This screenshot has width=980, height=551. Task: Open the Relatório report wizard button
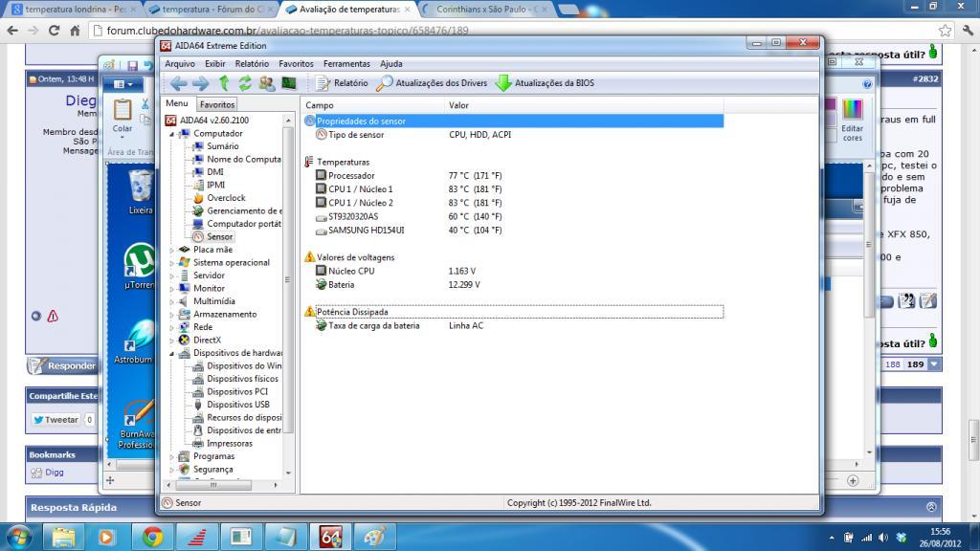point(342,83)
